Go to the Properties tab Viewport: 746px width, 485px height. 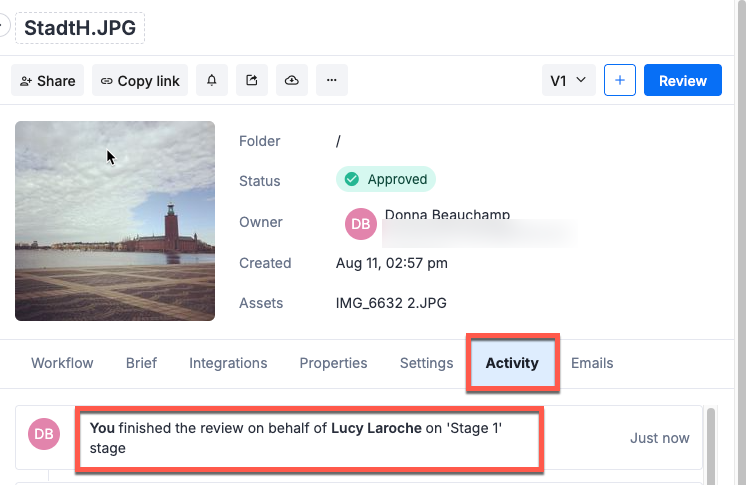(333, 363)
